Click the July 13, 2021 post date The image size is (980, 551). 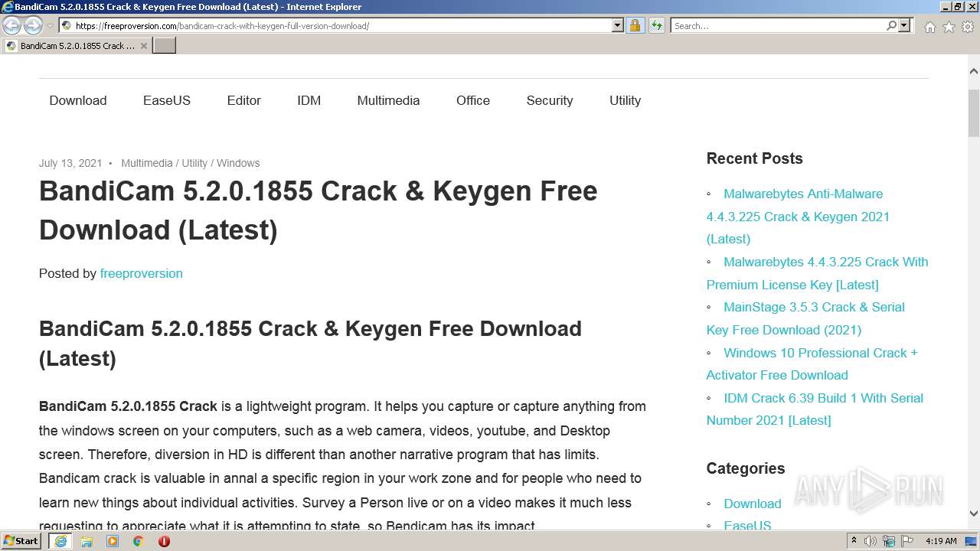pyautogui.click(x=70, y=163)
